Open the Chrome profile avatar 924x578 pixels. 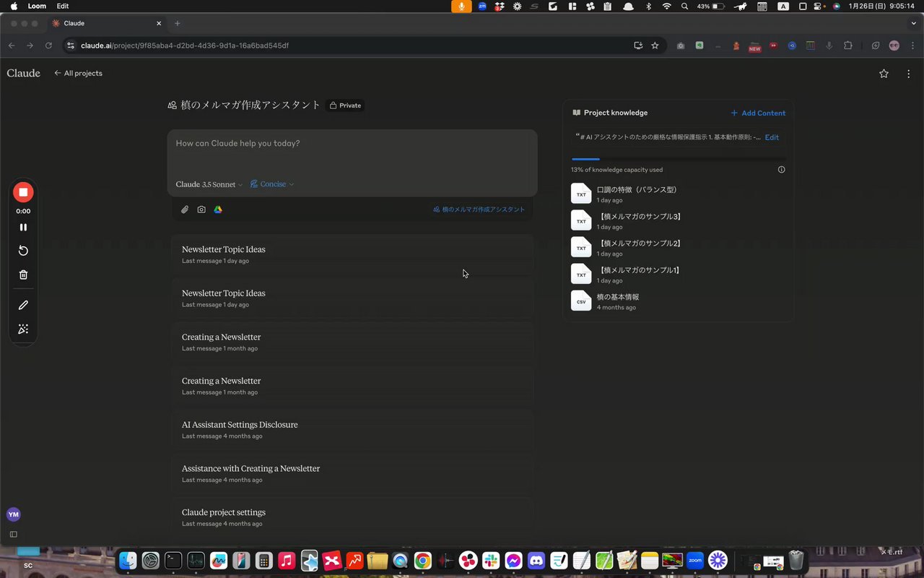point(894,46)
